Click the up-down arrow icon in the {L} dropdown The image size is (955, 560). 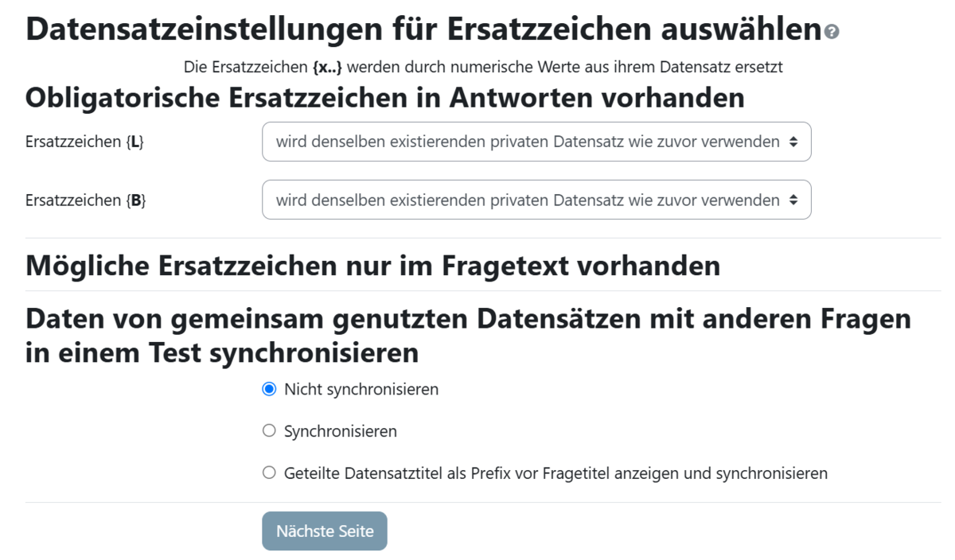pos(793,142)
